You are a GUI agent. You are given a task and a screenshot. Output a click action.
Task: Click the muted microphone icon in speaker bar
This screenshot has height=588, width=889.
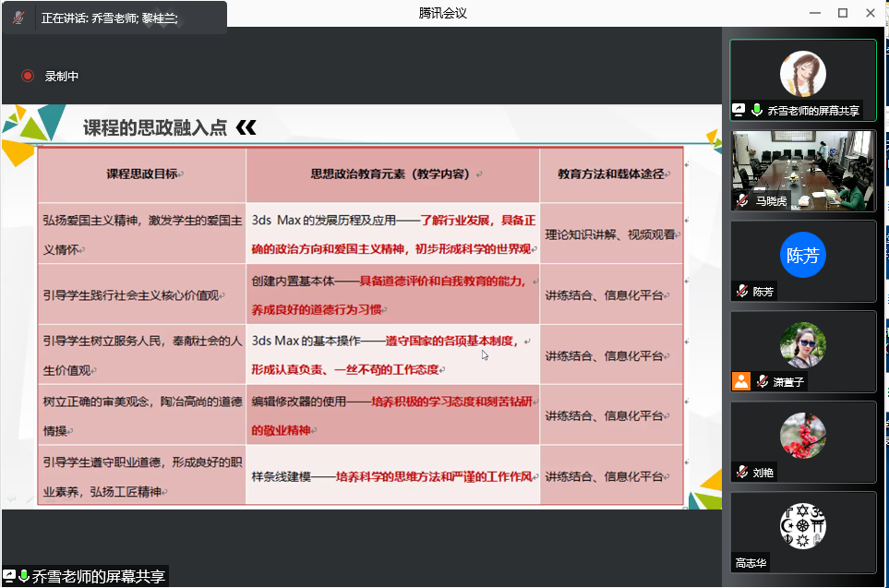(18, 18)
